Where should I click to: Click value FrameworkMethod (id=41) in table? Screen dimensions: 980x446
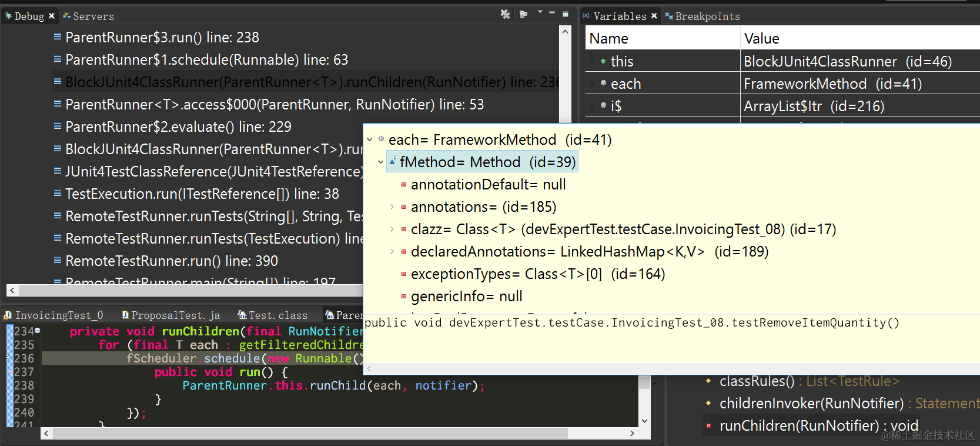coord(832,84)
